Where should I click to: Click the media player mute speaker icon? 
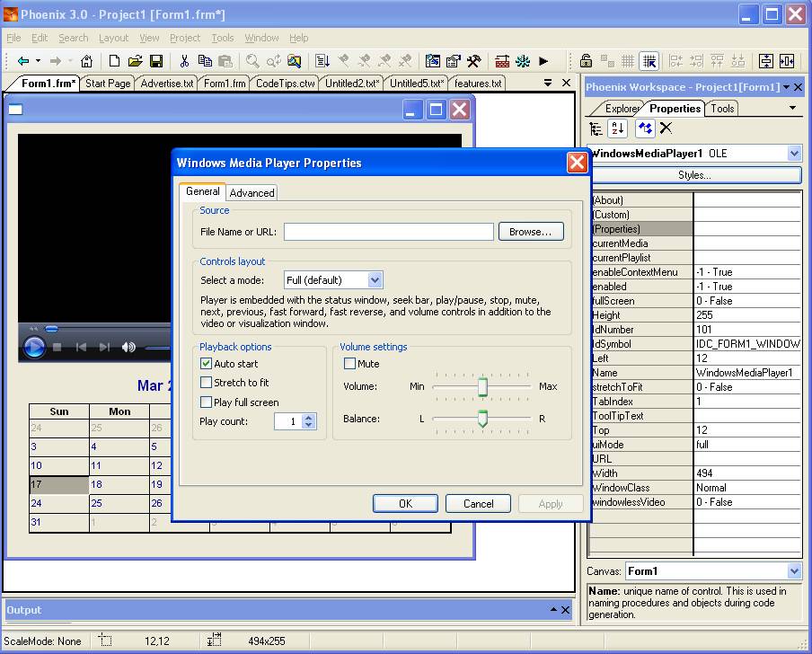pos(128,347)
